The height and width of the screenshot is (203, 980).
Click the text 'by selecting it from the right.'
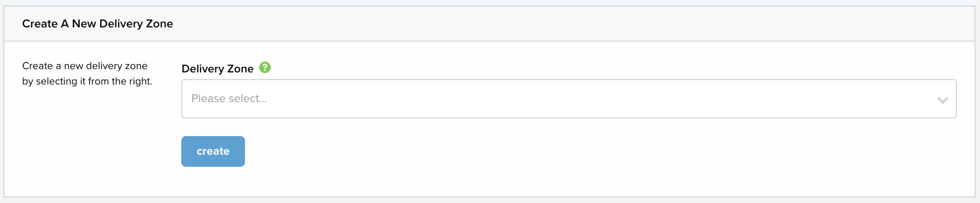(x=87, y=81)
